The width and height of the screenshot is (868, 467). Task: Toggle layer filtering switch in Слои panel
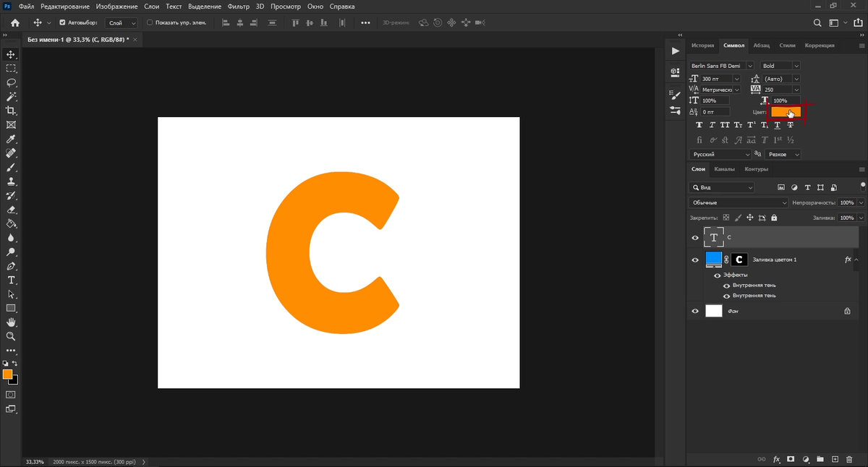[x=862, y=186]
